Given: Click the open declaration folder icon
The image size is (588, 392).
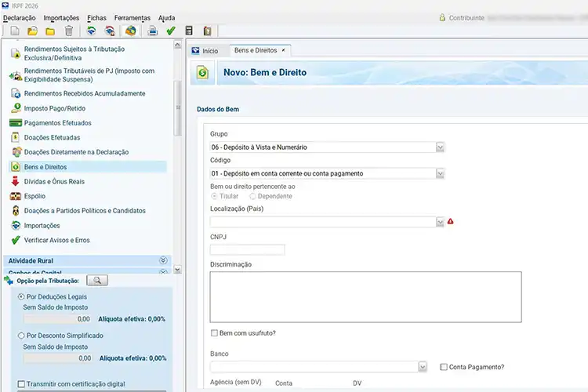Looking at the screenshot, I should click(x=33, y=31).
